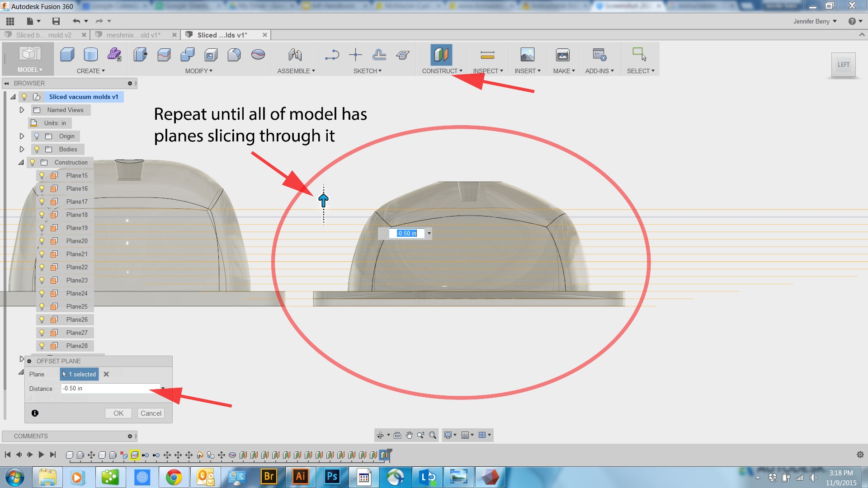Expand the Named Views folder
This screenshot has height=488, width=868.
22,109
